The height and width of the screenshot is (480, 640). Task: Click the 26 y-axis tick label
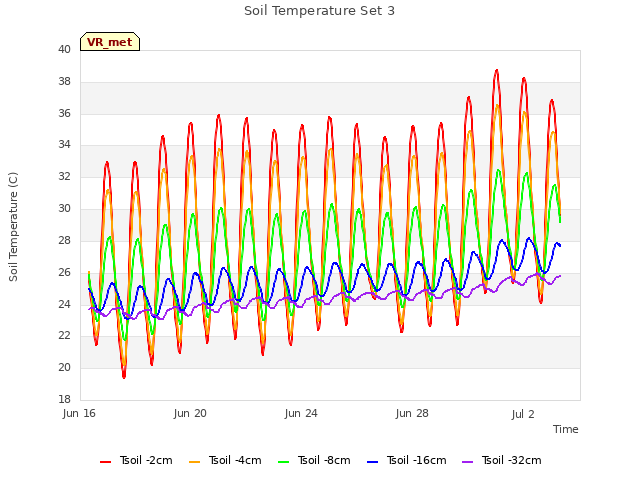64,272
